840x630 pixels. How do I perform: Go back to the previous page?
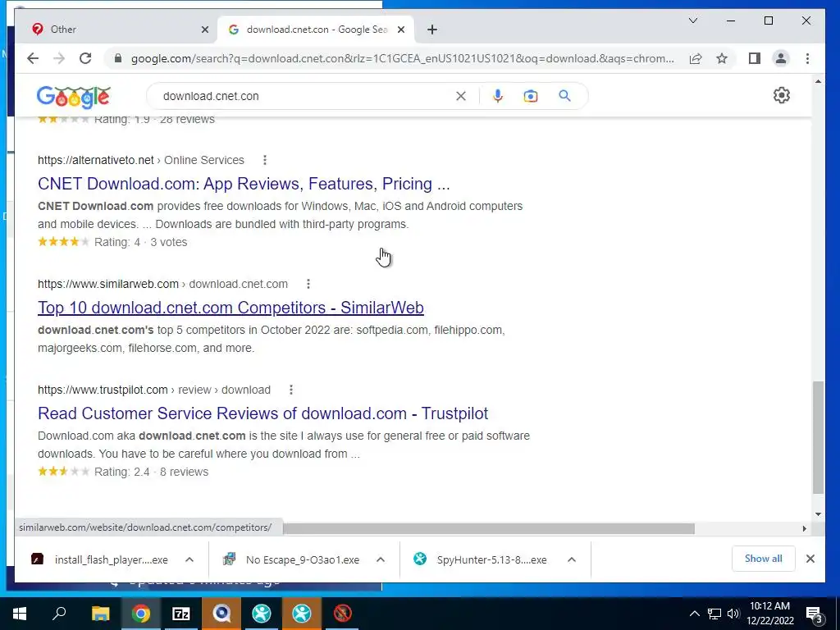[x=33, y=58]
